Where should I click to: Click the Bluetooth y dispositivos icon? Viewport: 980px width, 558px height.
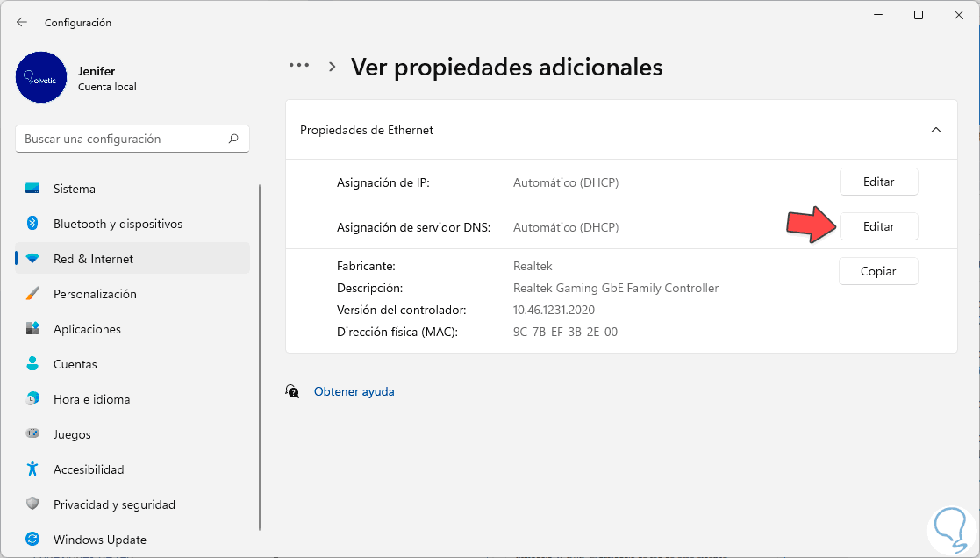coord(32,224)
